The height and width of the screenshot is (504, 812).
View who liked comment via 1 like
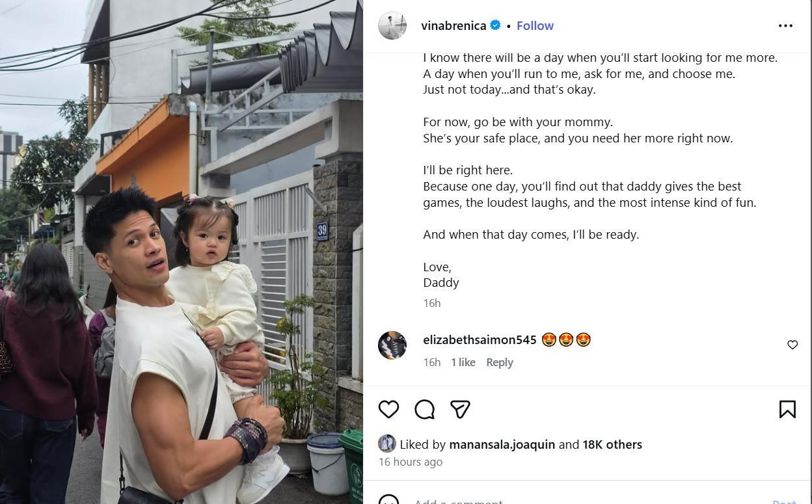[463, 362]
